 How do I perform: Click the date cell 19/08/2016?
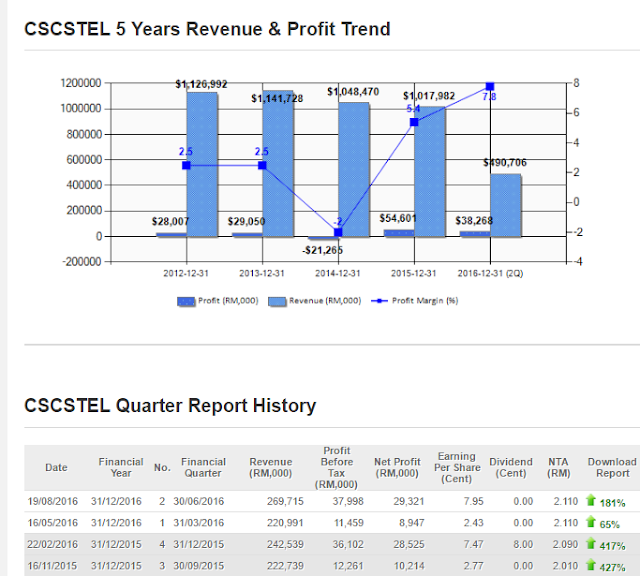tap(52, 501)
